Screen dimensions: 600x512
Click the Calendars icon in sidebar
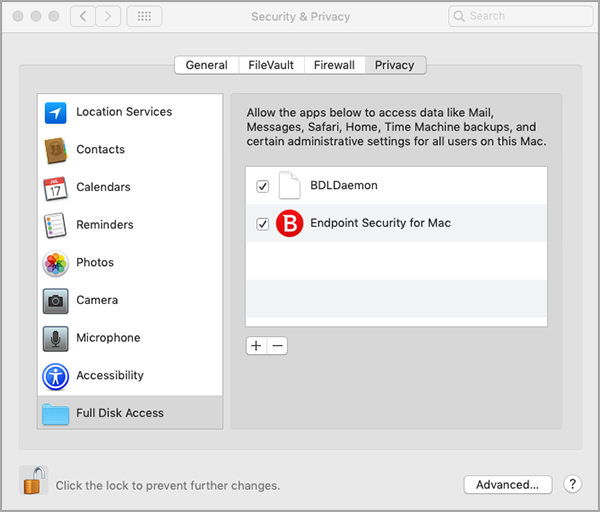(55, 188)
